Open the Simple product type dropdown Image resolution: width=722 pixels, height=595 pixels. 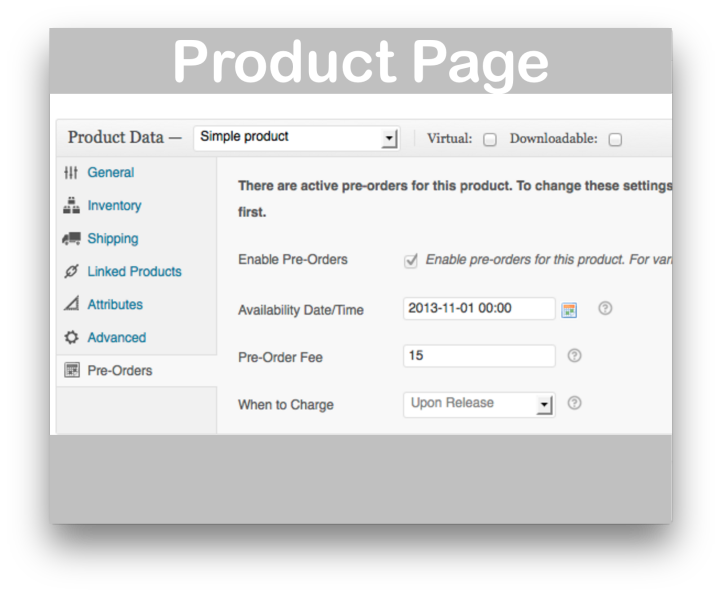(296, 138)
